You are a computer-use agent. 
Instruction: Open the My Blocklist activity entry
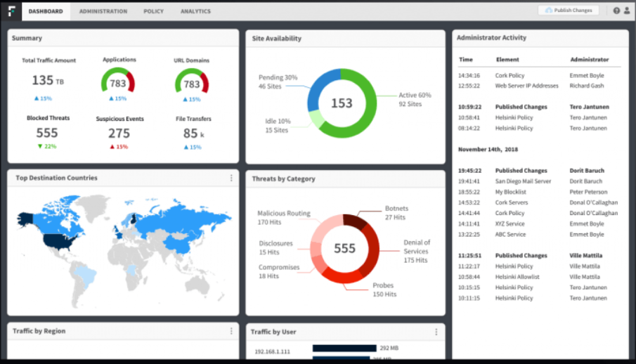(510, 192)
